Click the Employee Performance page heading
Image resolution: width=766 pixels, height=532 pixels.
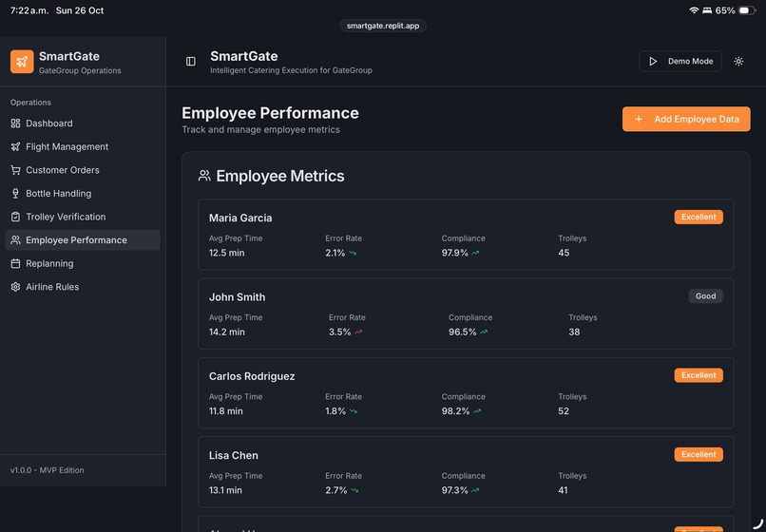(270, 113)
